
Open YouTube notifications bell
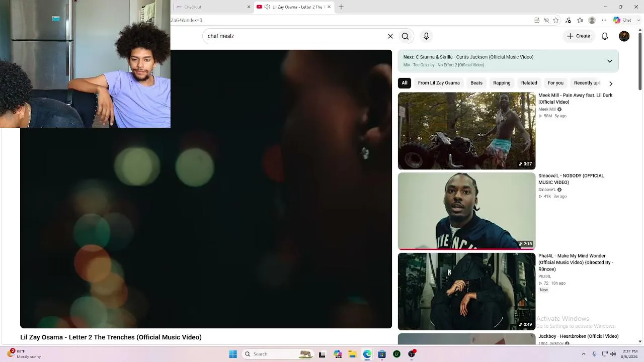pyautogui.click(x=605, y=36)
